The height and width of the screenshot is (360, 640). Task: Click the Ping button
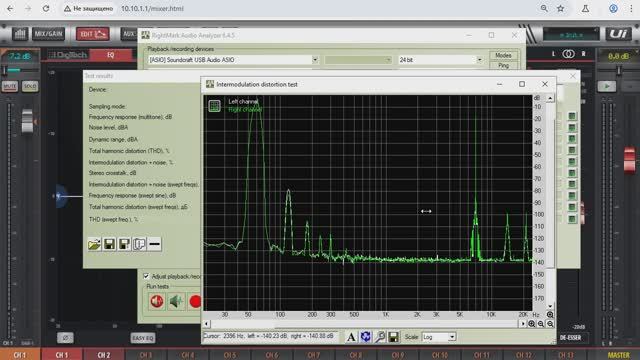[x=503, y=65]
